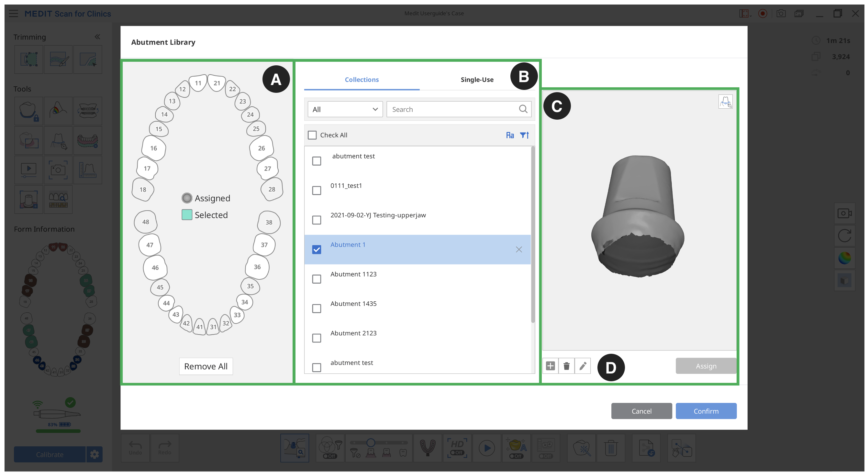
Task: Edit selected abutment using the pencil icon
Action: [x=583, y=366]
